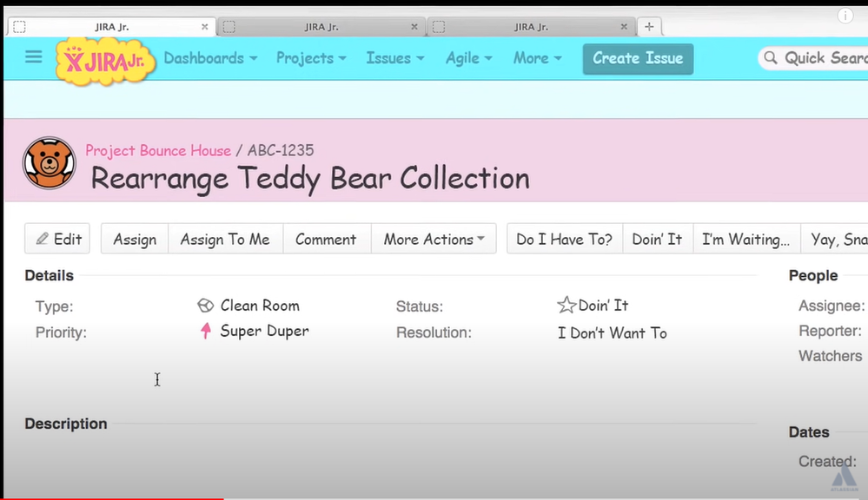This screenshot has height=500, width=868.
Task: Click the Created label under Dates
Action: [x=827, y=461]
